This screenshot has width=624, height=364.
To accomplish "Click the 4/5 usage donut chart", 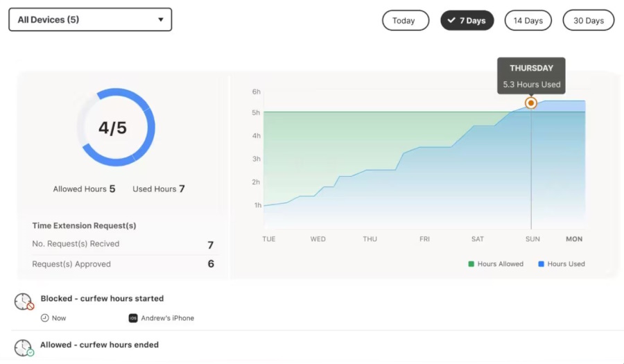I will 116,128.
